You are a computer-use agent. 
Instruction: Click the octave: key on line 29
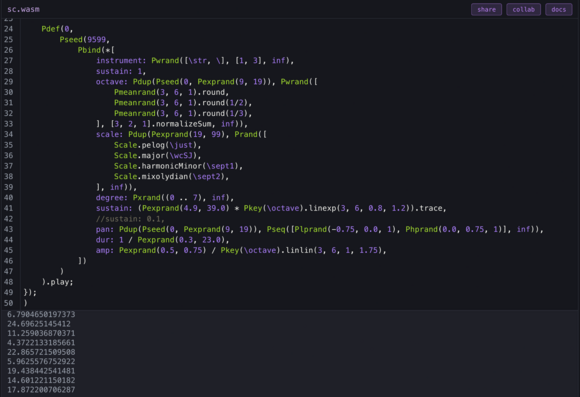click(112, 82)
